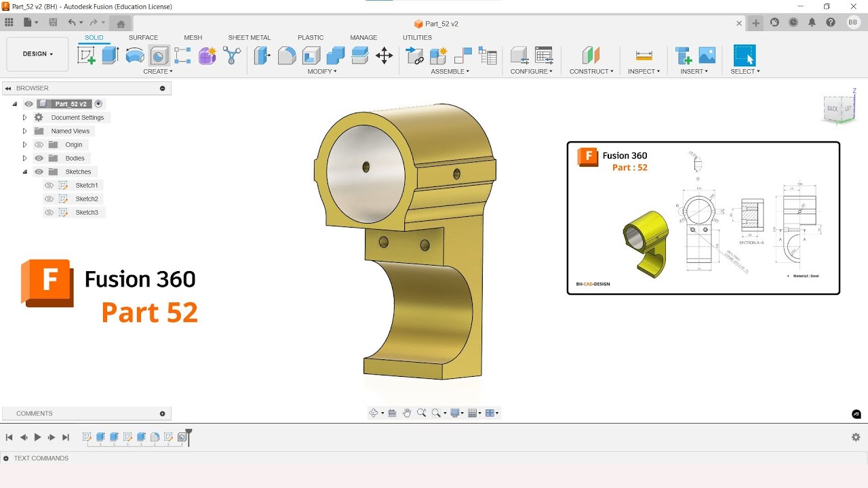
Task: Open the Orbit navigation tool
Action: (374, 413)
